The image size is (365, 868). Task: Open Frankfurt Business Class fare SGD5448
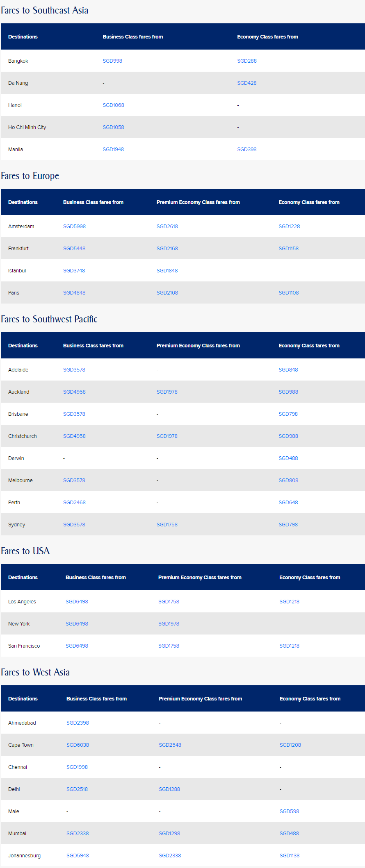point(74,249)
